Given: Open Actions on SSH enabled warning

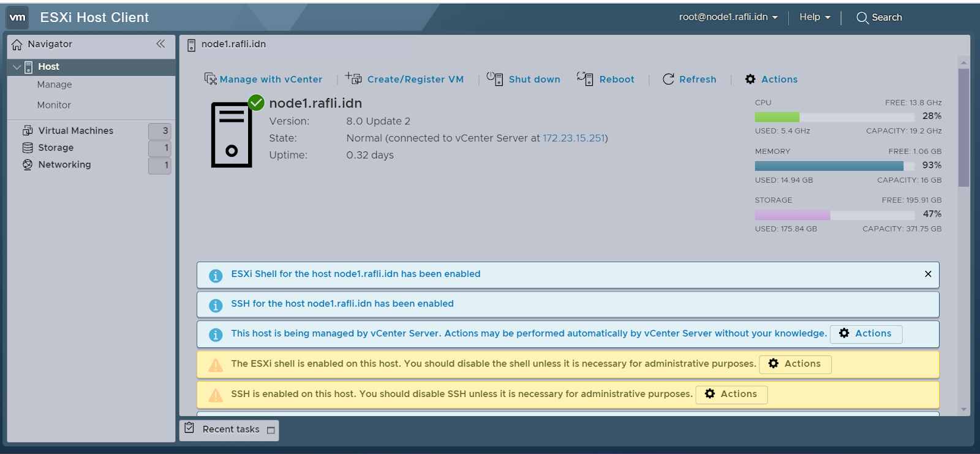Looking at the screenshot, I should click(x=731, y=395).
